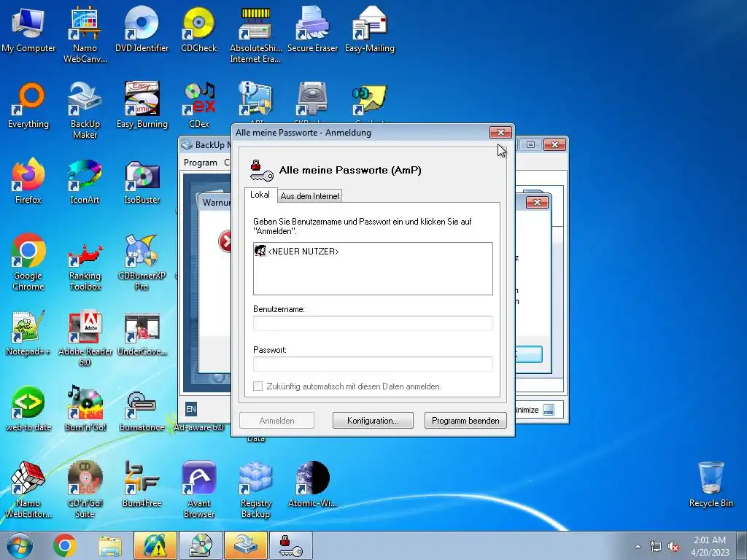Launch UnderCover desktop icon
The width and height of the screenshot is (747, 560).
pyautogui.click(x=142, y=332)
